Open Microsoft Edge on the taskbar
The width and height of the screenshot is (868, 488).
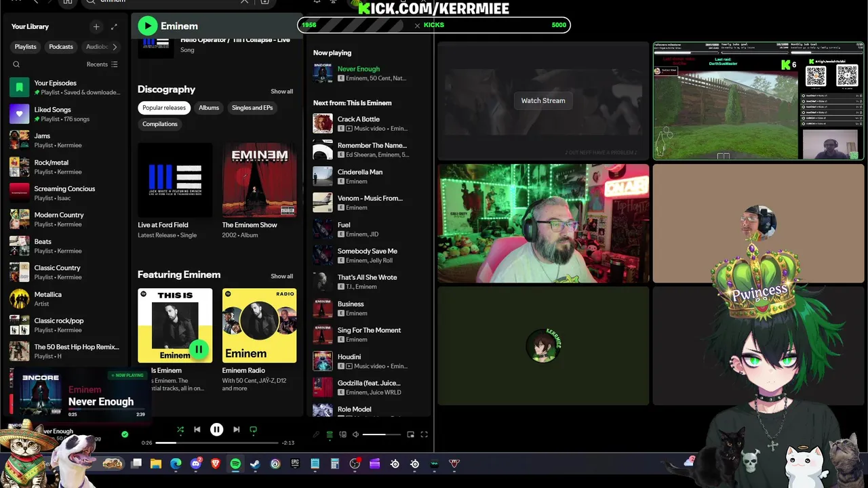pyautogui.click(x=176, y=464)
